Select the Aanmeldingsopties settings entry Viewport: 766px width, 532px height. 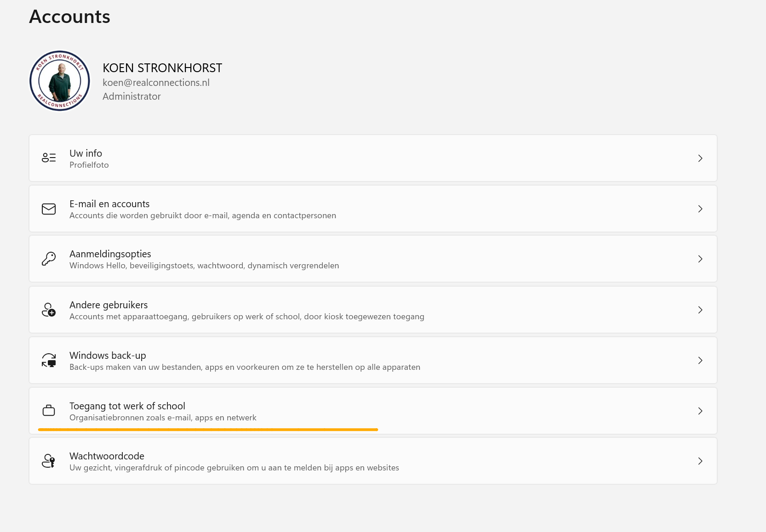tap(373, 259)
